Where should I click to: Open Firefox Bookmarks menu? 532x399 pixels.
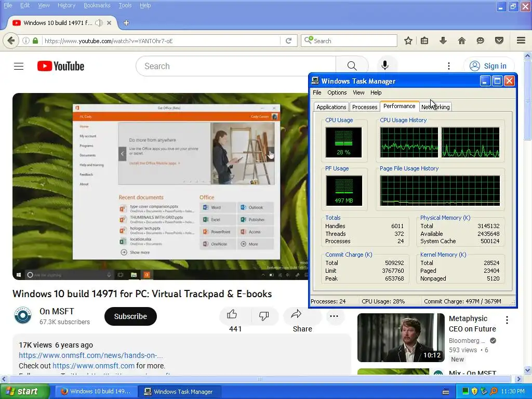97,5
